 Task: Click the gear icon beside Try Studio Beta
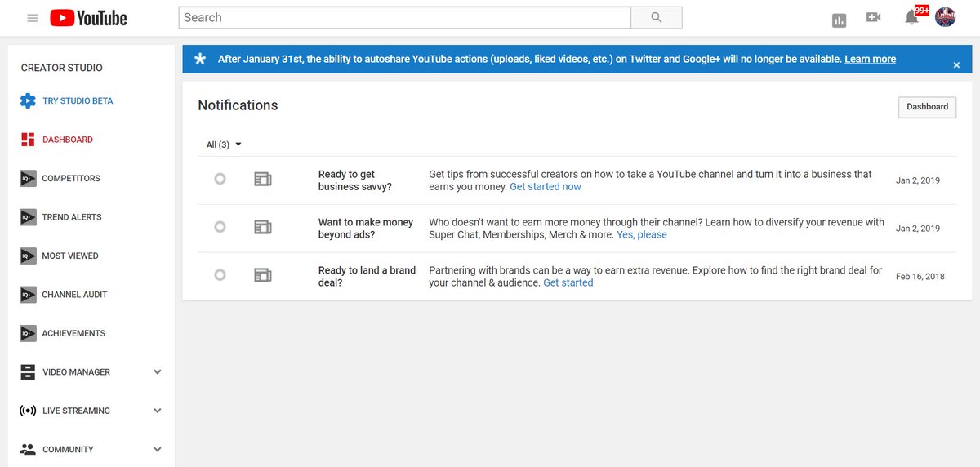[28, 101]
